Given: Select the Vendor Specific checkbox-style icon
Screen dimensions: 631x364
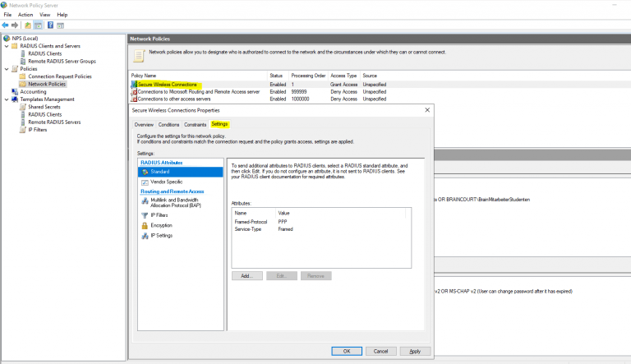Looking at the screenshot, I should pos(145,182).
